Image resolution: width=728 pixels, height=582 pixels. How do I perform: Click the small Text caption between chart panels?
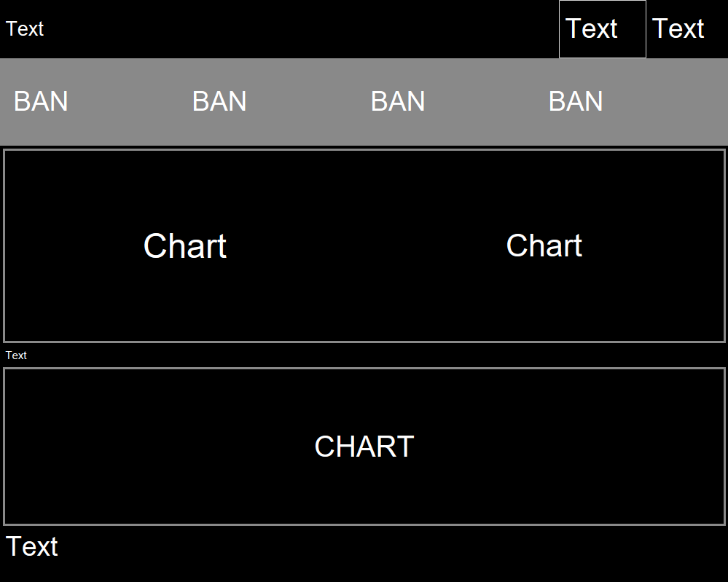16,355
